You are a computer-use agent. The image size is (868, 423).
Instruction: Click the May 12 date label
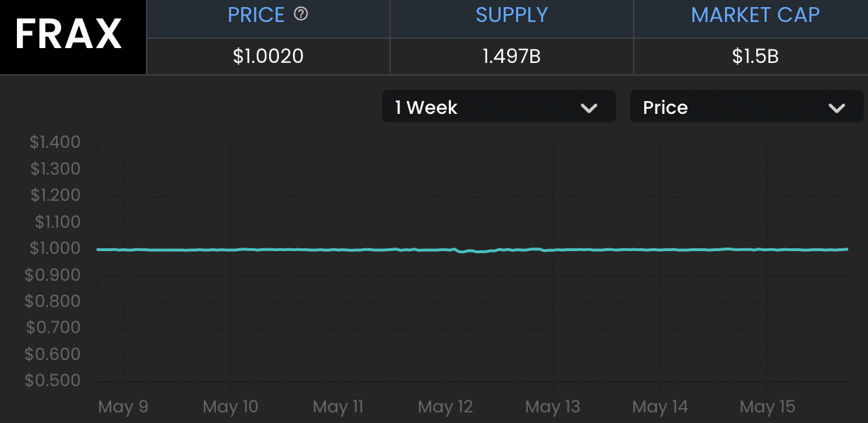[x=445, y=407]
